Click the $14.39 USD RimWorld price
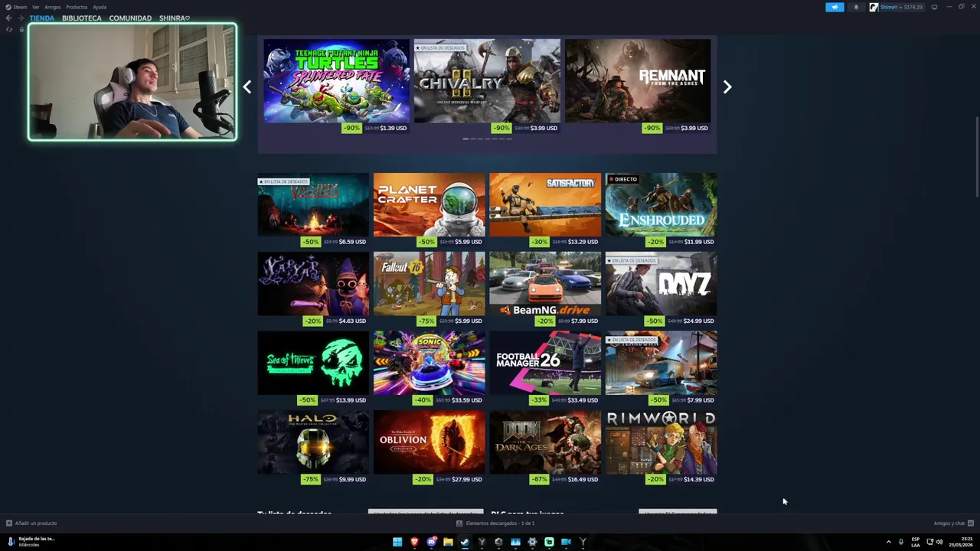The width and height of the screenshot is (980, 551). tap(700, 480)
